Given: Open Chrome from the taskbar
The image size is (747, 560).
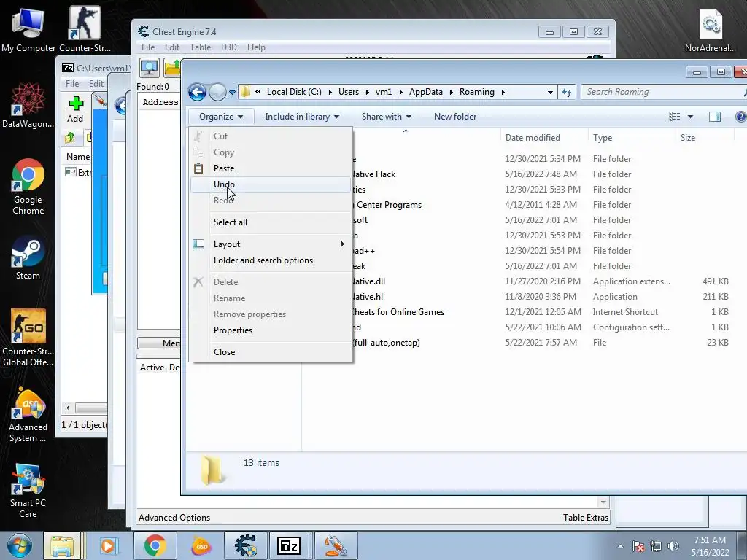Looking at the screenshot, I should [x=155, y=545].
